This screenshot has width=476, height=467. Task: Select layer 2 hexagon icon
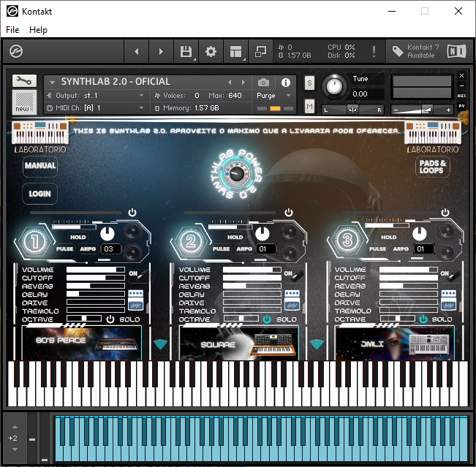tap(191, 242)
